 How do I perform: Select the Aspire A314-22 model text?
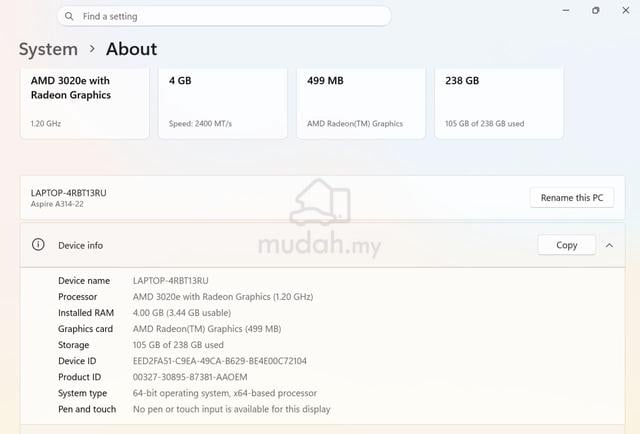pyautogui.click(x=57, y=204)
